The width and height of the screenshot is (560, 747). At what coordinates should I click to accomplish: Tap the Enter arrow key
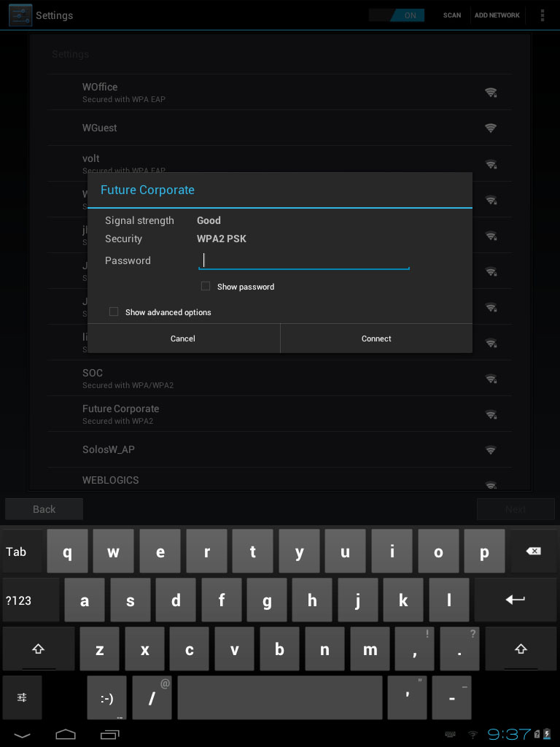(516, 600)
